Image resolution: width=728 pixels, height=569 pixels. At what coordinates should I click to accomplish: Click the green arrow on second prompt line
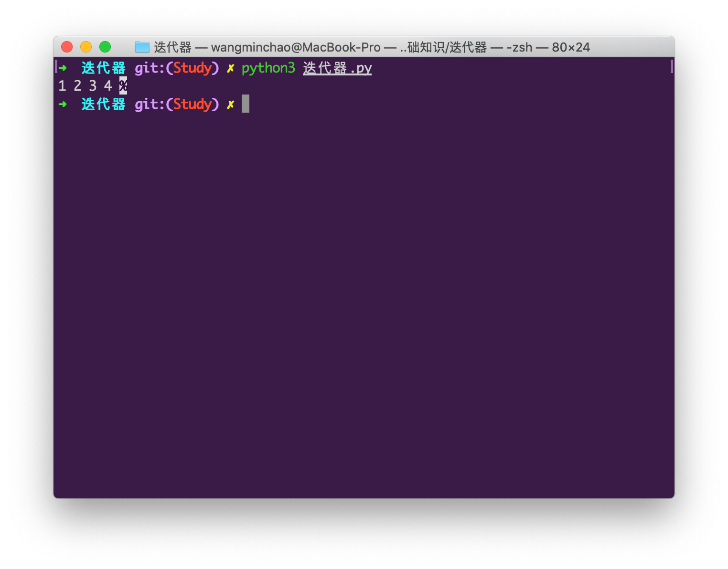point(63,104)
